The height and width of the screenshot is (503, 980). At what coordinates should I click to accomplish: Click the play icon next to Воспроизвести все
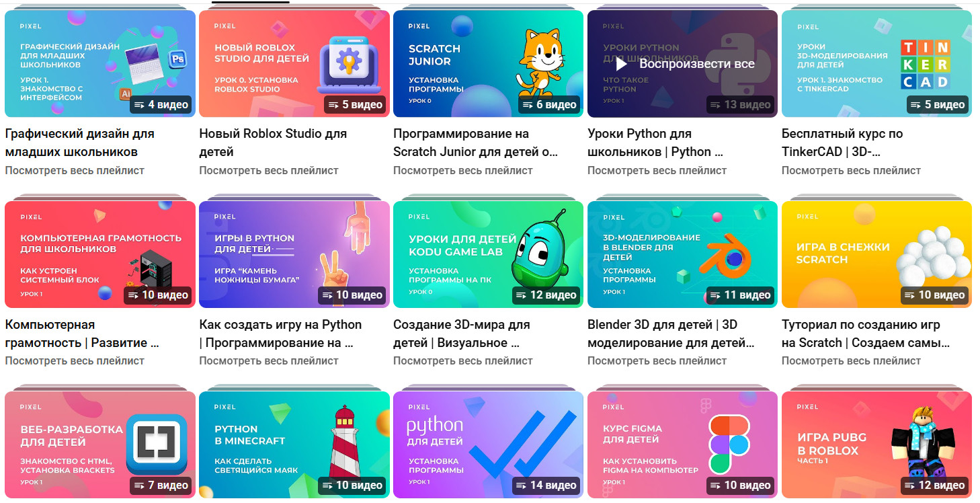(x=622, y=64)
